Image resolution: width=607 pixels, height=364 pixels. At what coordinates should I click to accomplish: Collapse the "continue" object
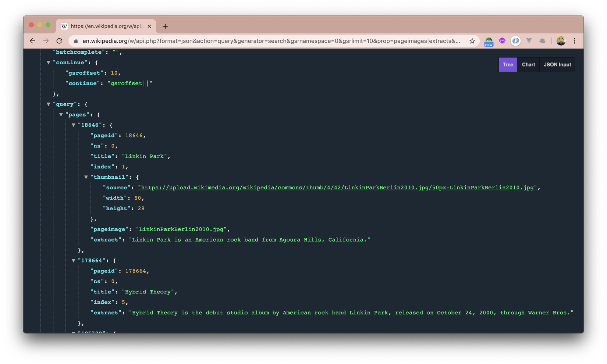pyautogui.click(x=49, y=63)
